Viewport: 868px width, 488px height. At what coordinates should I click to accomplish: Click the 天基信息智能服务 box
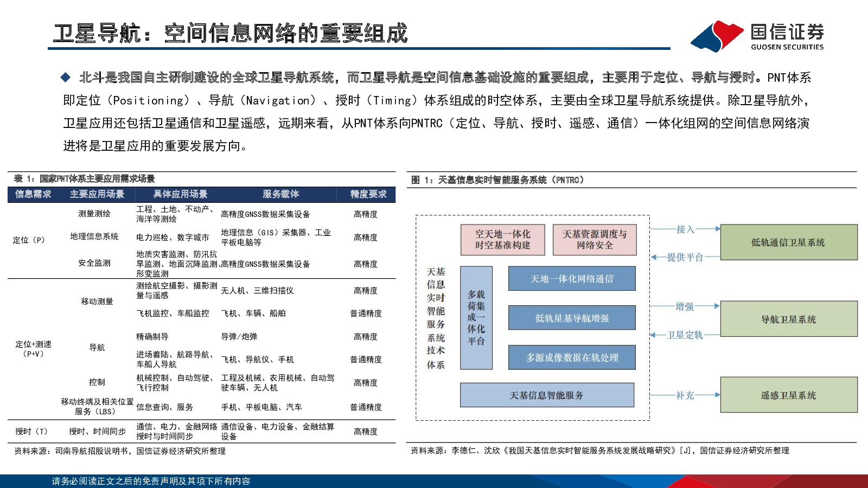(547, 395)
